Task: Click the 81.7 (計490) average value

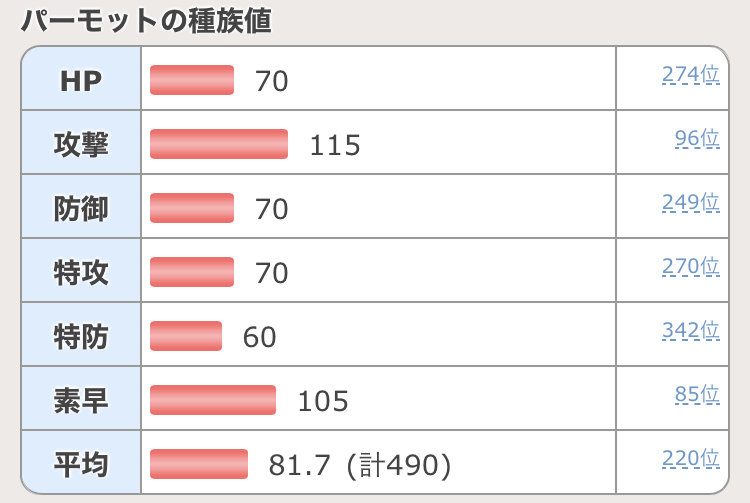Action: (360, 465)
